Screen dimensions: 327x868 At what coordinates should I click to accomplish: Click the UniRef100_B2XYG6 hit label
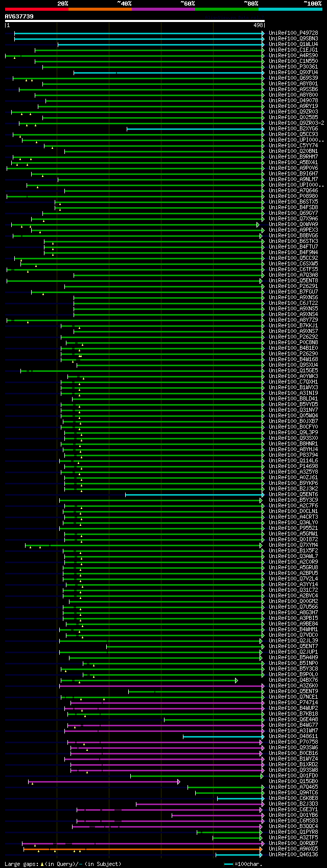(x=293, y=128)
